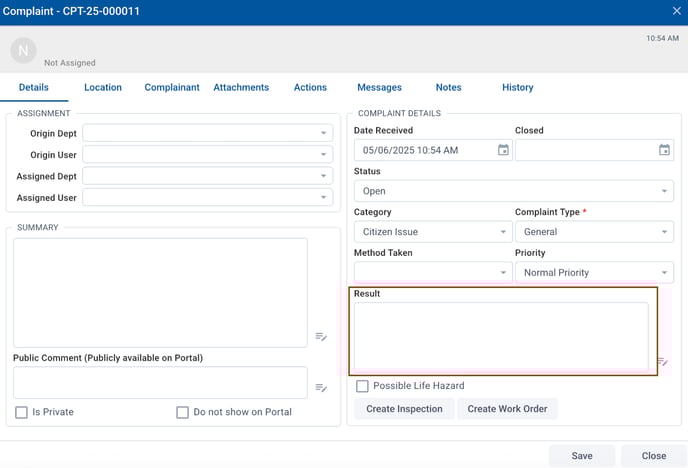Enable Do not show on Portal
Viewport: 688px width, 468px height.
point(182,412)
